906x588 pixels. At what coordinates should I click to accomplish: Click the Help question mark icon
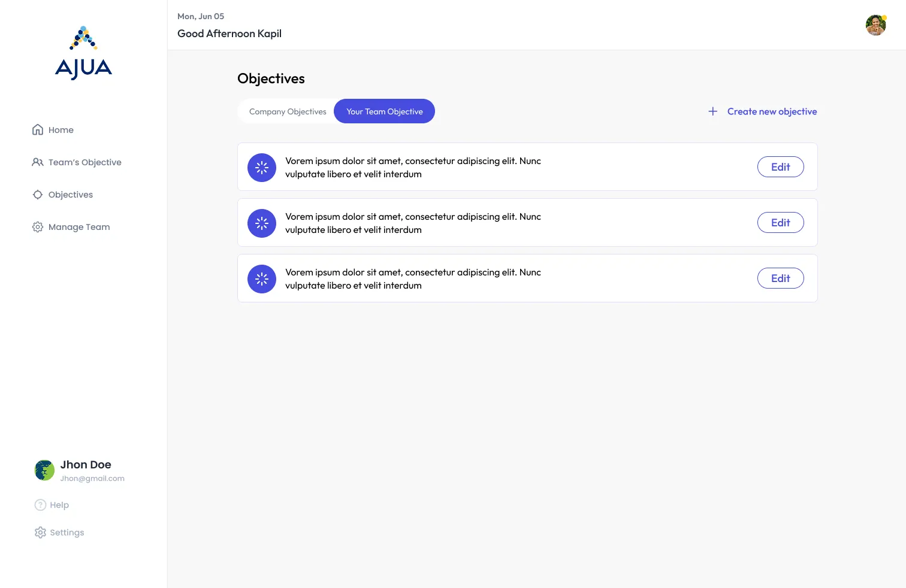(40, 505)
